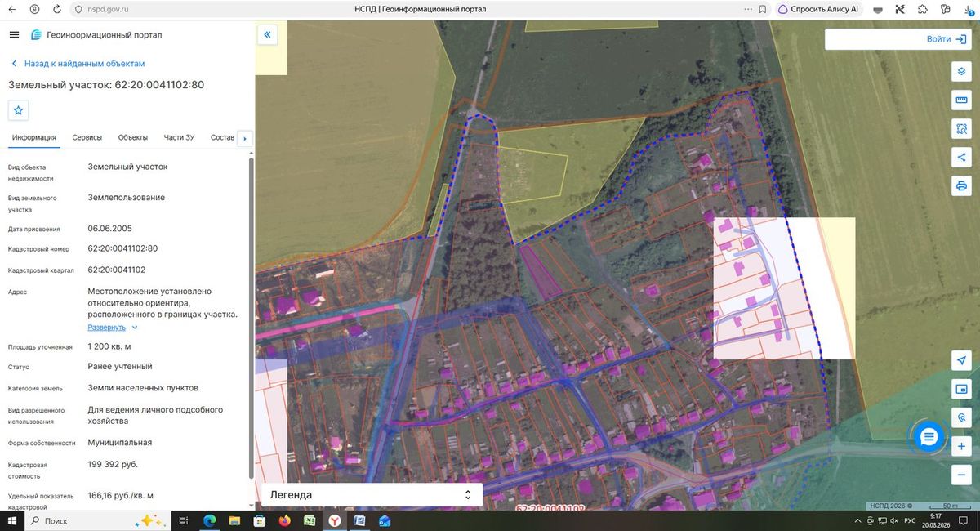Image resolution: width=980 pixels, height=531 pixels.
Task: Open Microsoft Edge from the taskbar
Action: click(x=209, y=520)
